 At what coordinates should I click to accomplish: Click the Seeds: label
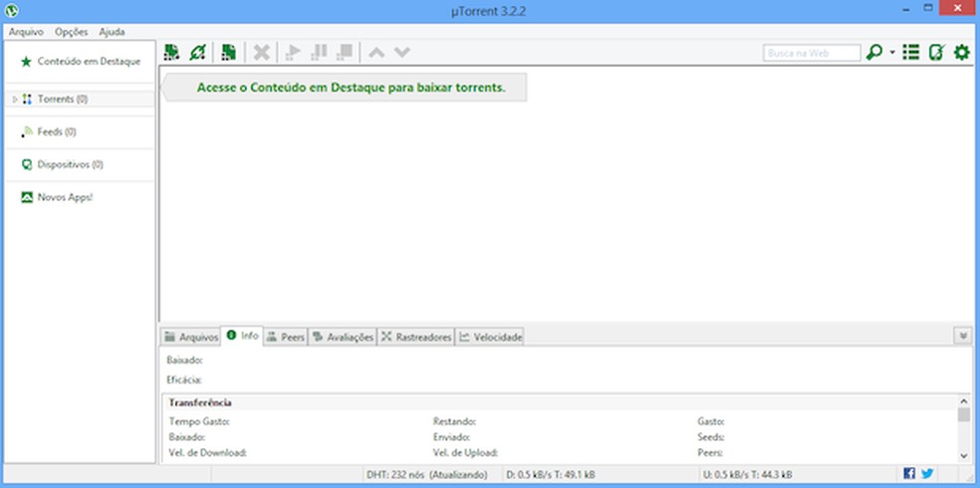click(x=711, y=437)
